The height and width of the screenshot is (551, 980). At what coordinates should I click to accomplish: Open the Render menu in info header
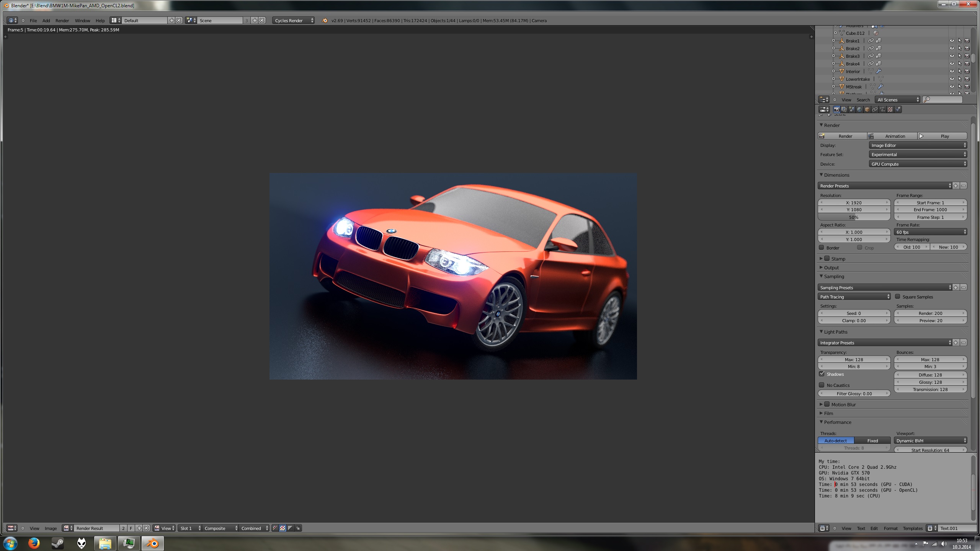pos(62,20)
